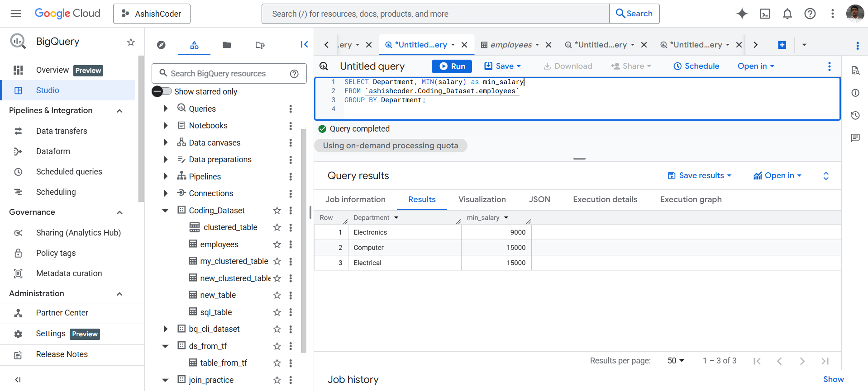Screen dimensions: 868x391
Task: Expand the Data canvases node
Action: click(166, 142)
